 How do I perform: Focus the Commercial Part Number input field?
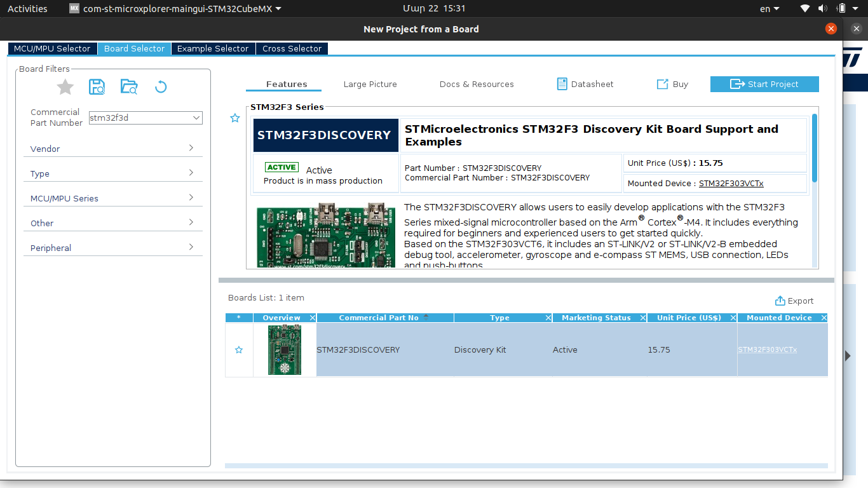(140, 118)
